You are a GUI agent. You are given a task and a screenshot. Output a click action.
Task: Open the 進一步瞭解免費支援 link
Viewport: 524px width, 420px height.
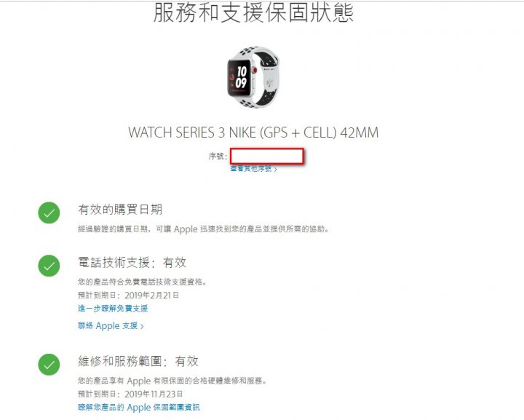pyautogui.click(x=113, y=308)
